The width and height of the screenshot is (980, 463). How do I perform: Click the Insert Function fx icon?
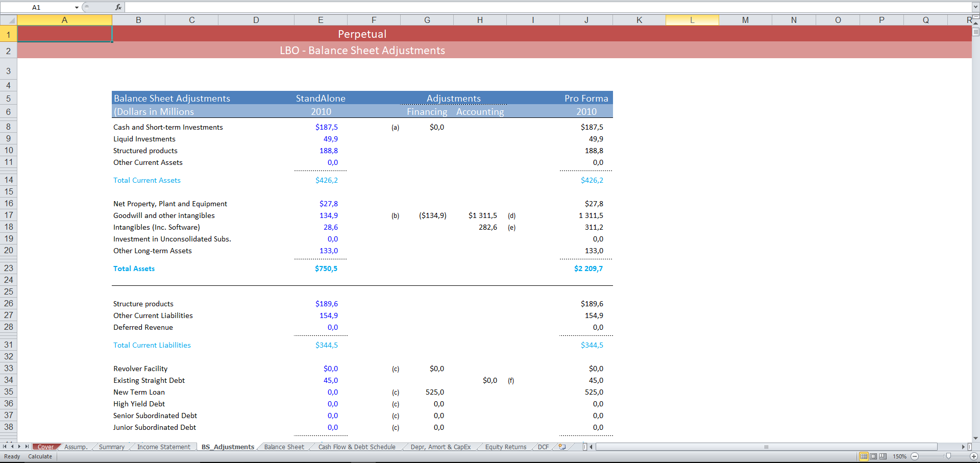[118, 7]
